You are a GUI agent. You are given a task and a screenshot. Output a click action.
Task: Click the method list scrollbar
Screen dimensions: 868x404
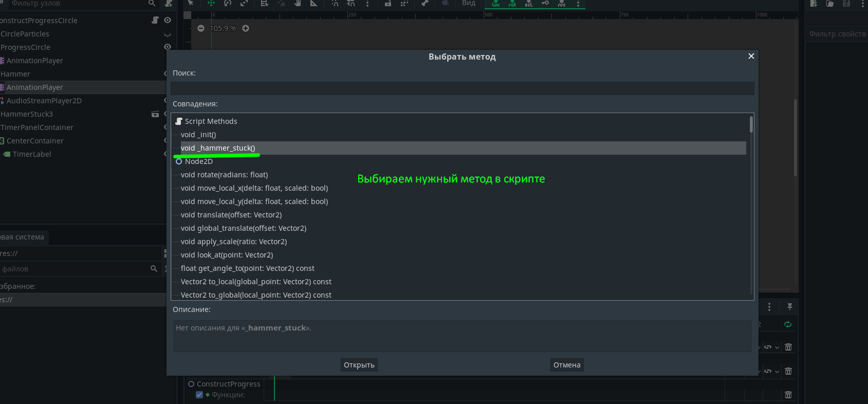(x=751, y=124)
